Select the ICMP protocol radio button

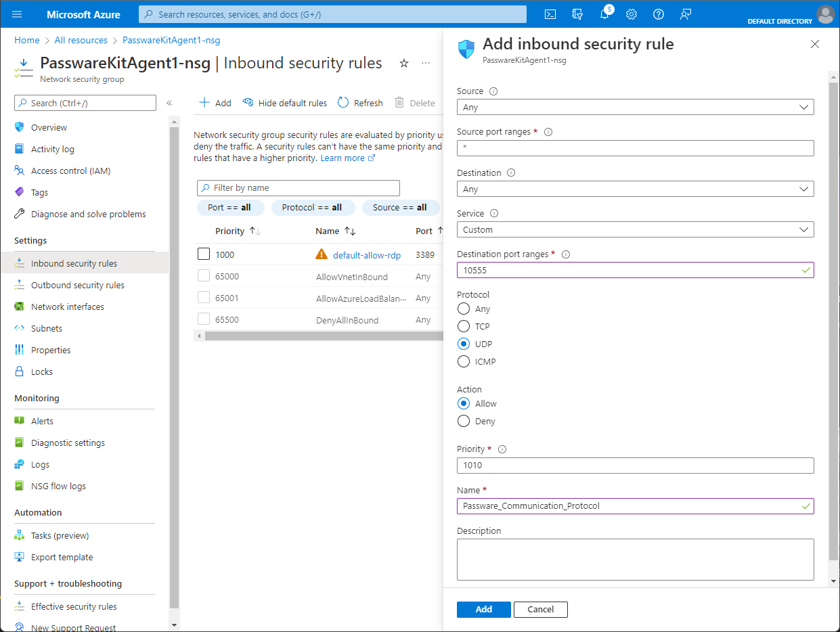click(x=464, y=361)
